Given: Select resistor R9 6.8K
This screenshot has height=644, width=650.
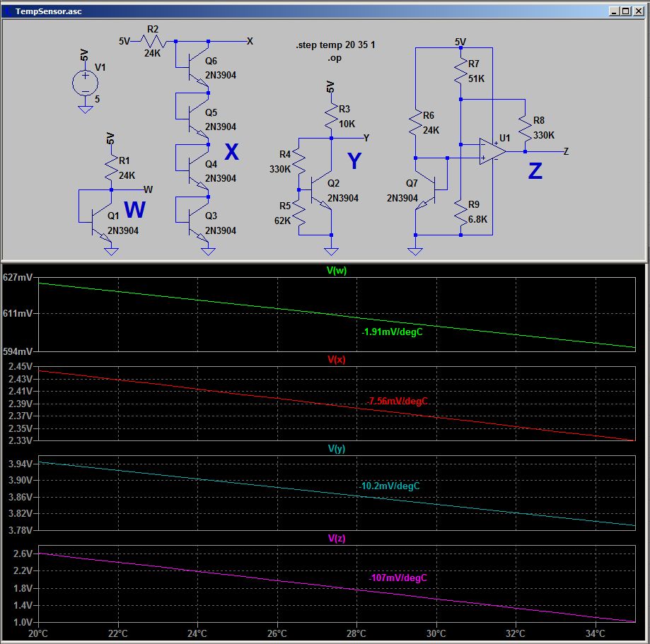Looking at the screenshot, I should click(460, 212).
